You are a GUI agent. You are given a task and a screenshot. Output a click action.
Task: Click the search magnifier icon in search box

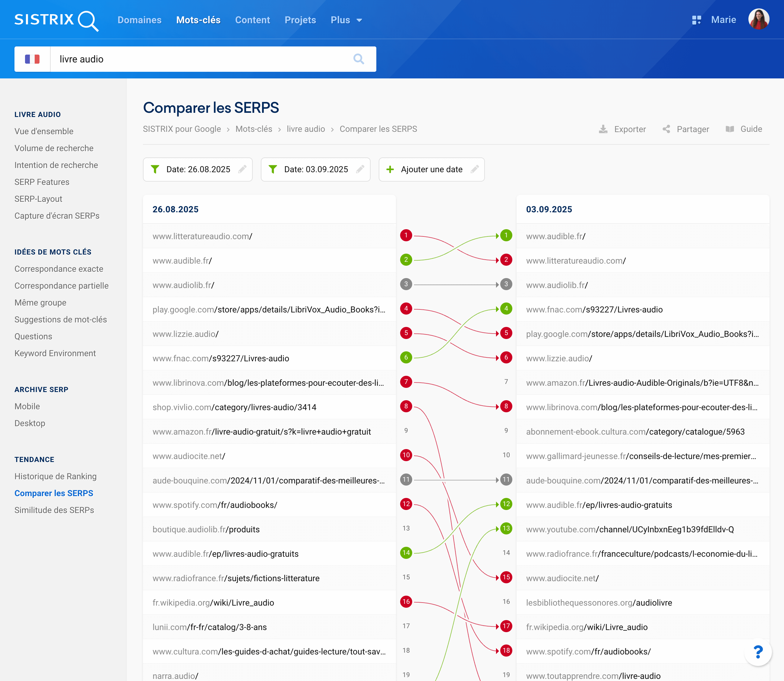[x=358, y=59]
